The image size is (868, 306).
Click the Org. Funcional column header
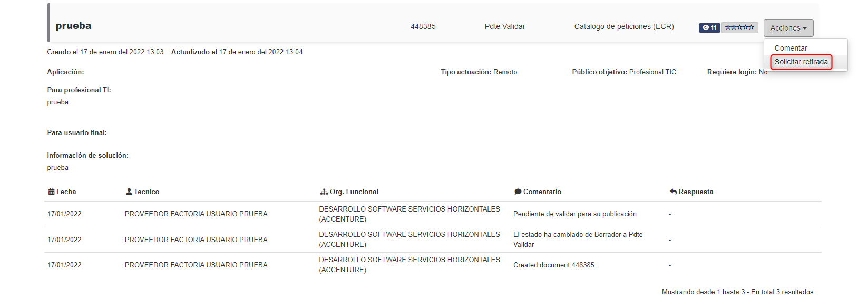click(349, 192)
